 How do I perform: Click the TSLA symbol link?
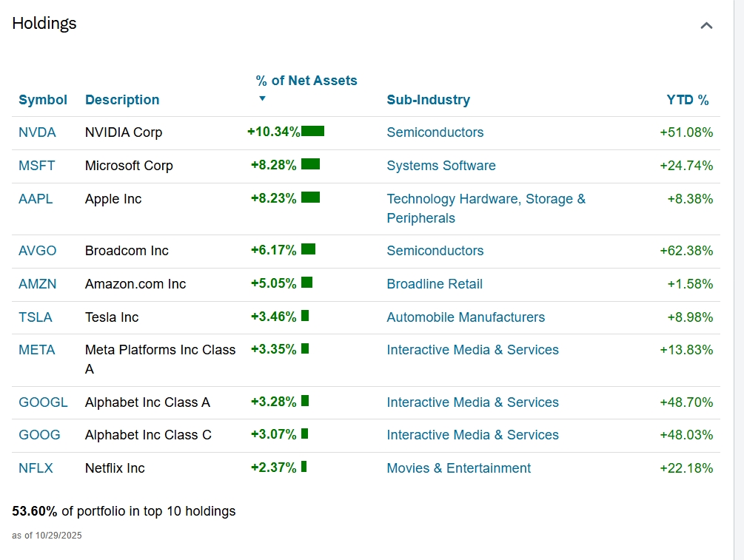[36, 317]
